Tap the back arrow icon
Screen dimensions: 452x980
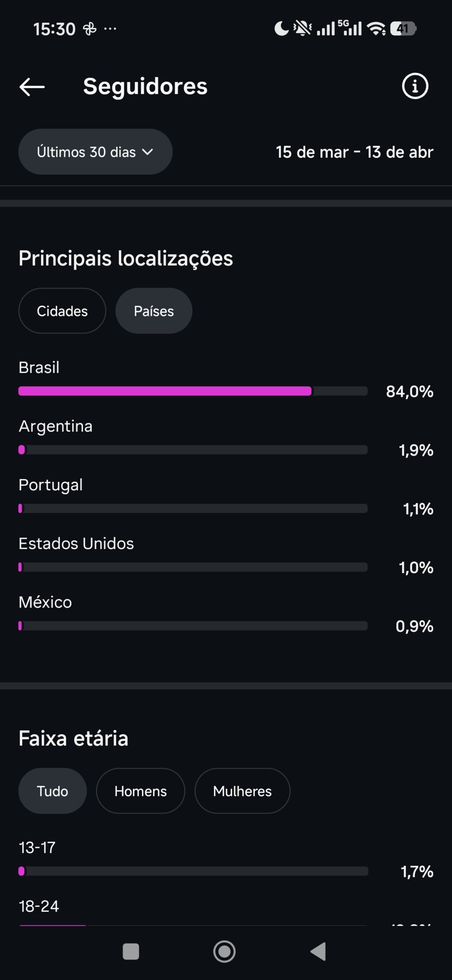point(32,87)
